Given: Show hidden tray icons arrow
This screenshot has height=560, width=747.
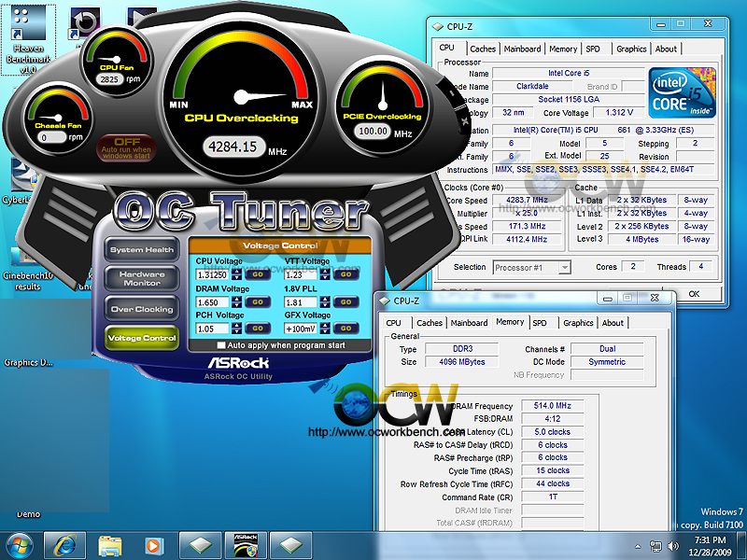Looking at the screenshot, I should coord(638,546).
